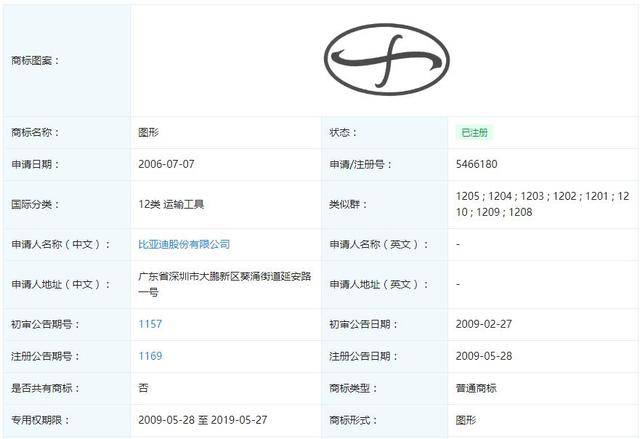This screenshot has height=439, width=640.
Task: Click the 商标图案 row label
Action: 35,60
